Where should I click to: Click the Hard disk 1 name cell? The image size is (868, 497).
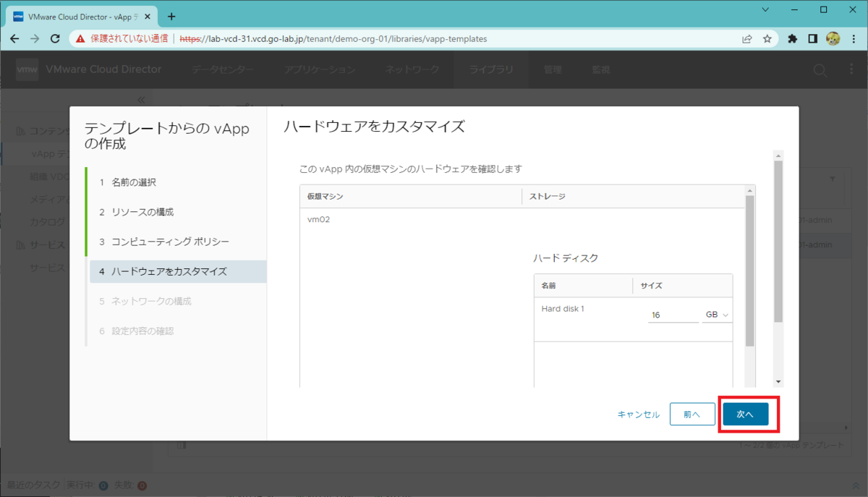click(x=562, y=309)
